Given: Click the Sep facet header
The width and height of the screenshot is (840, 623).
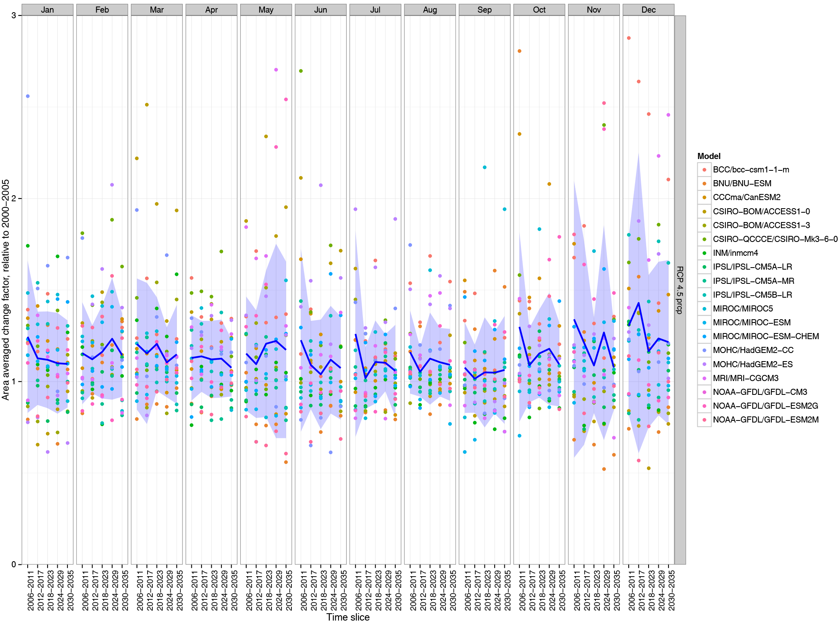Looking at the screenshot, I should pos(484,10).
